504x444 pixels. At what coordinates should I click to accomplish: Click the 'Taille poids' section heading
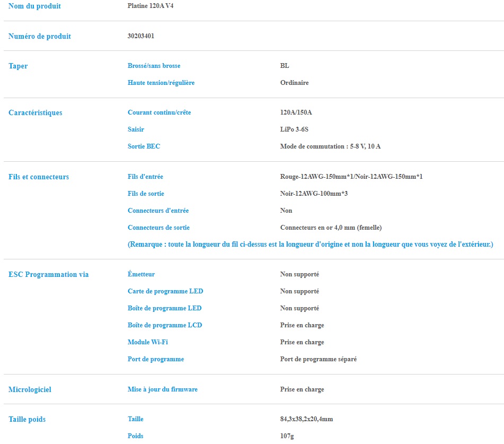(x=27, y=420)
